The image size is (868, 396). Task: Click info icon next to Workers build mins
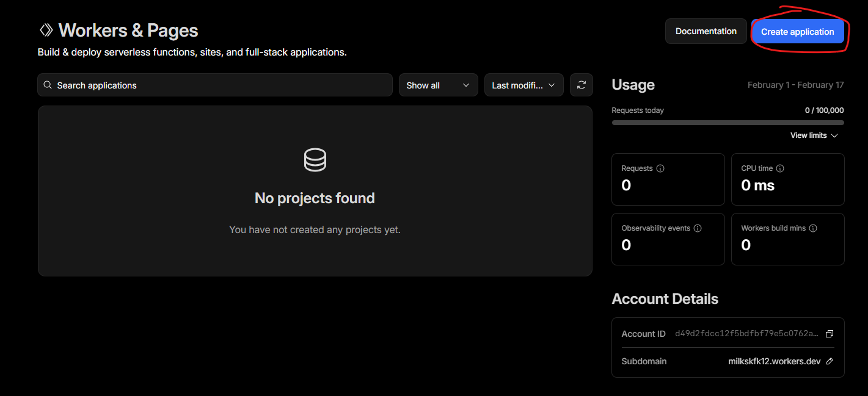pos(813,228)
